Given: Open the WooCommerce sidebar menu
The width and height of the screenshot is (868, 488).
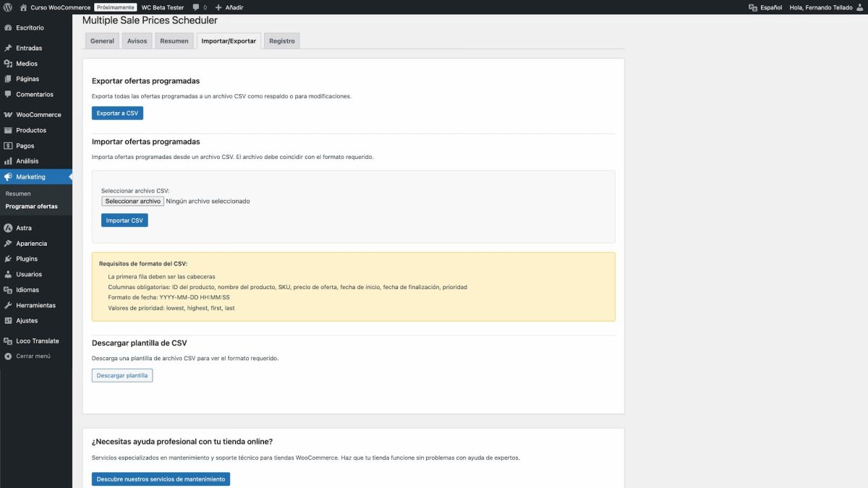Looking at the screenshot, I should (38, 114).
